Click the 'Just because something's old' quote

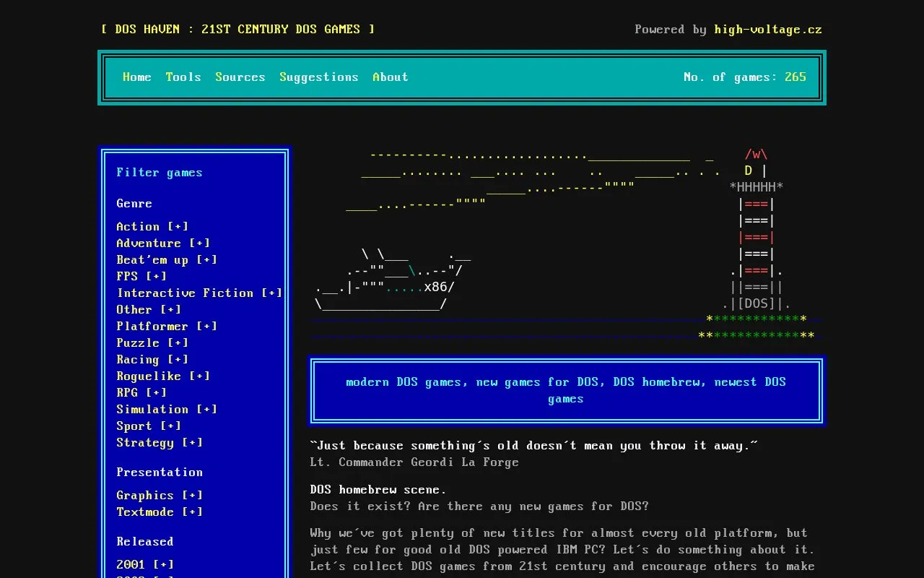click(534, 446)
